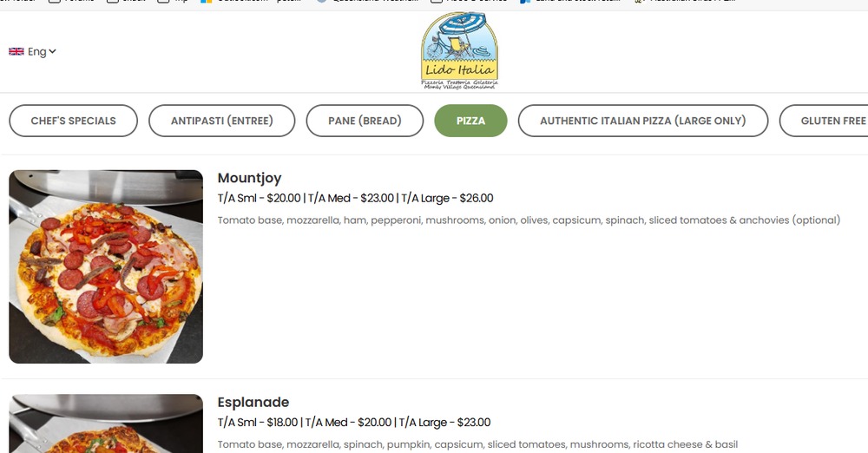
Task: Switch to the Chef's Specials category
Action: click(x=73, y=121)
